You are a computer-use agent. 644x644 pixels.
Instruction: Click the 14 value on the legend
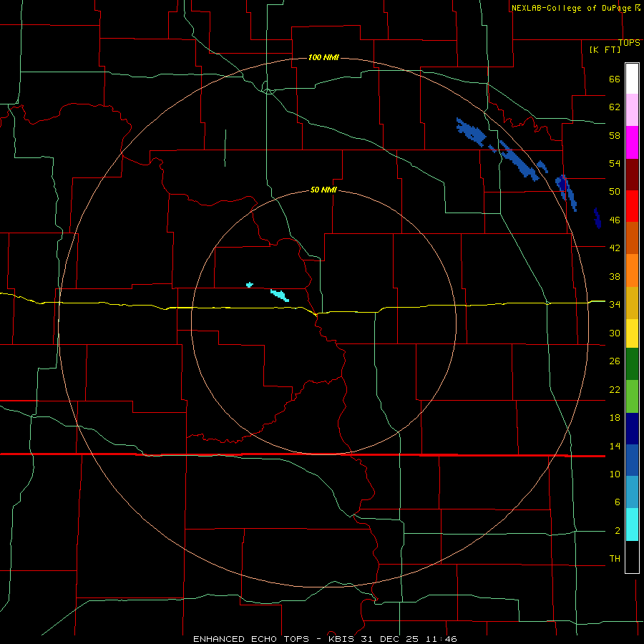click(615, 446)
